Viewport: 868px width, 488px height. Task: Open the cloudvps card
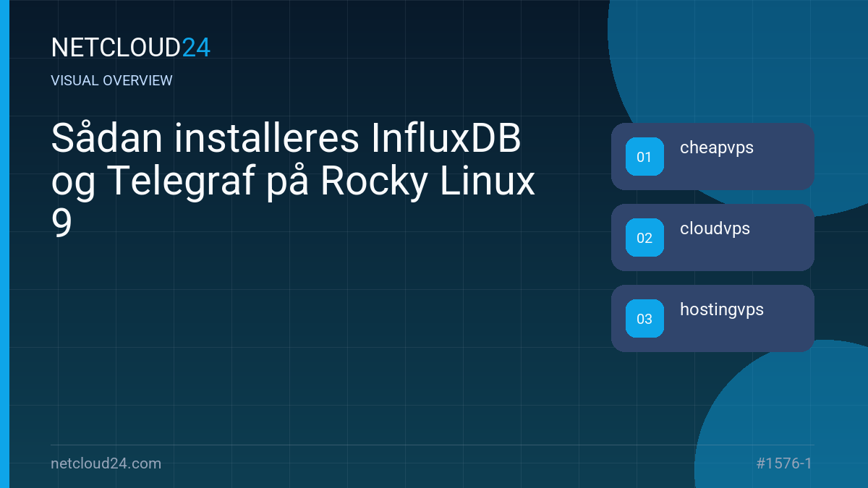(x=712, y=237)
